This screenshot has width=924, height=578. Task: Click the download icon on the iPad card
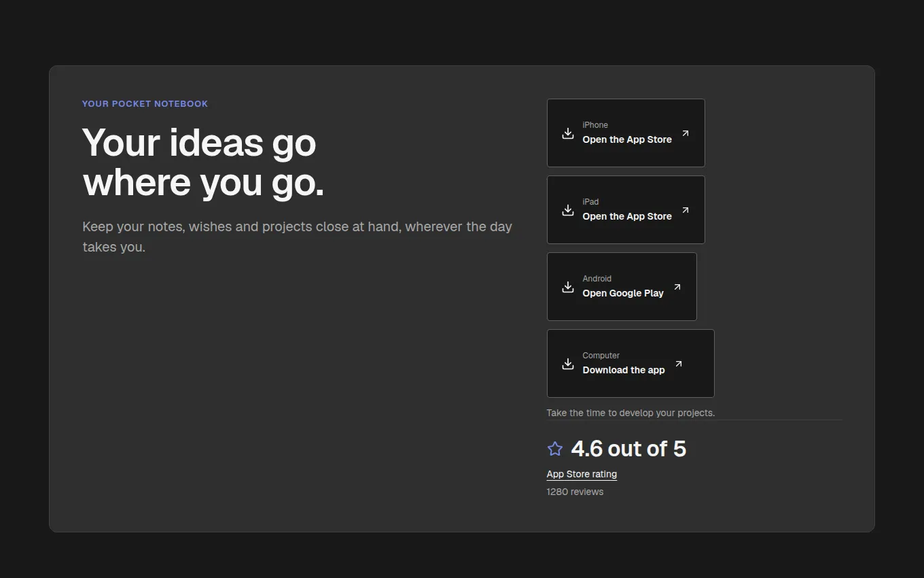(568, 210)
